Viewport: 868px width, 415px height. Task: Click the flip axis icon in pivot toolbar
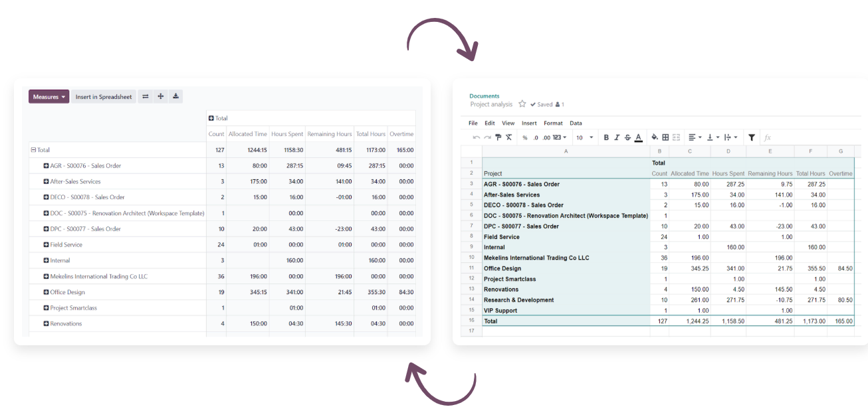[x=146, y=97]
